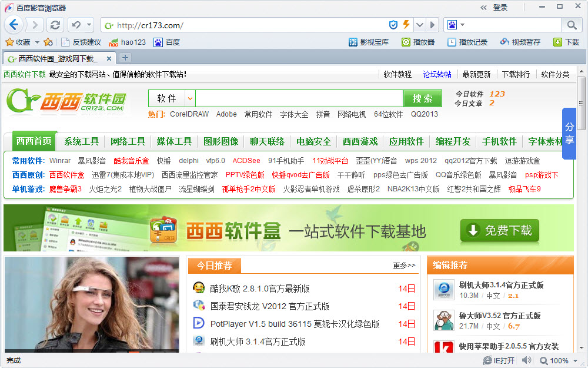Open the CorelDRAW hot search link

click(189, 114)
